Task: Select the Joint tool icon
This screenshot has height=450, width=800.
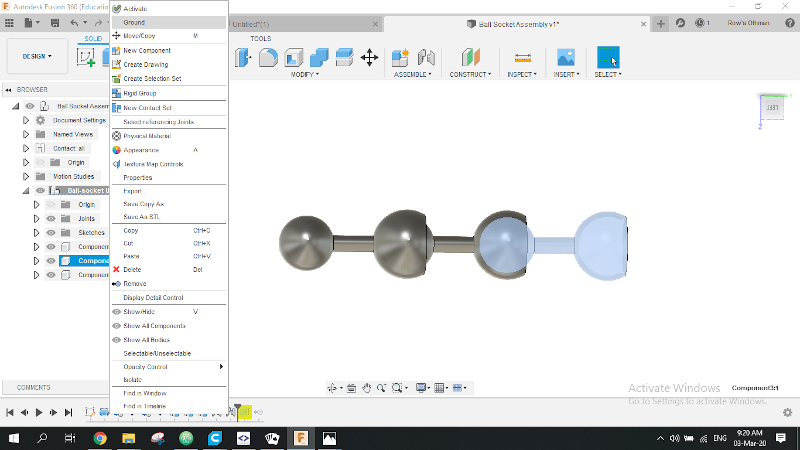Action: click(x=426, y=57)
